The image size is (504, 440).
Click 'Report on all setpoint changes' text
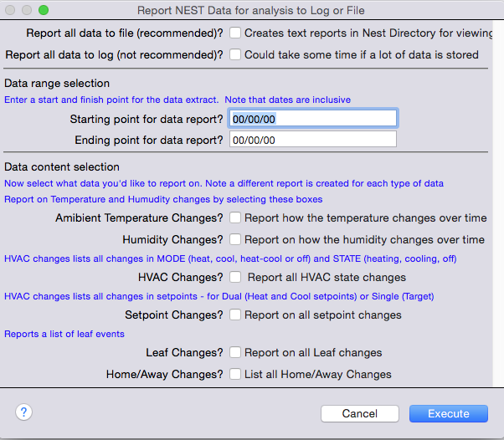(323, 315)
